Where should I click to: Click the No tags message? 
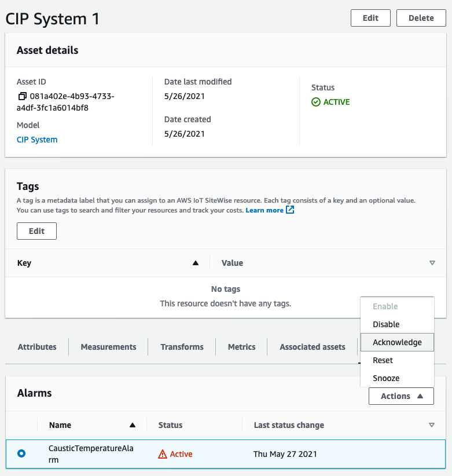click(x=226, y=289)
